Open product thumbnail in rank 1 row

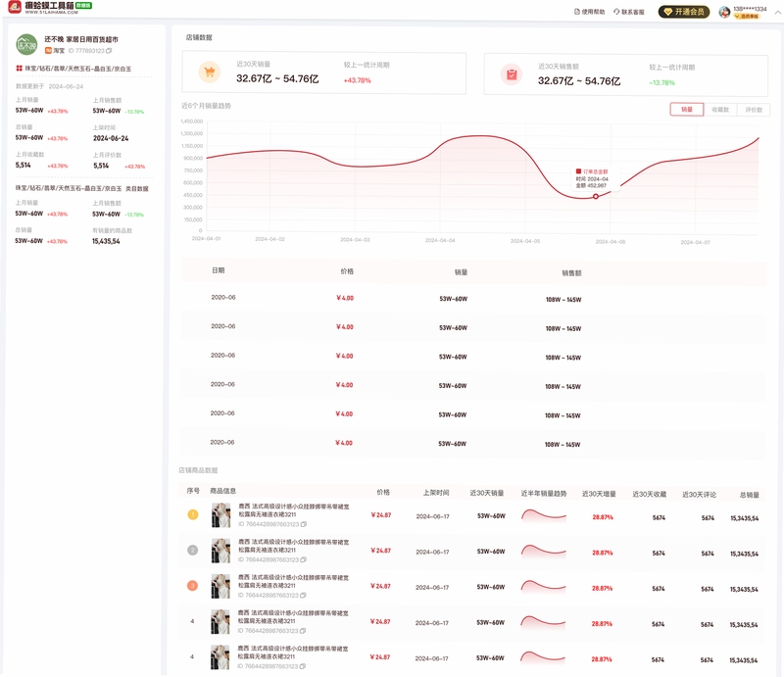click(x=220, y=515)
